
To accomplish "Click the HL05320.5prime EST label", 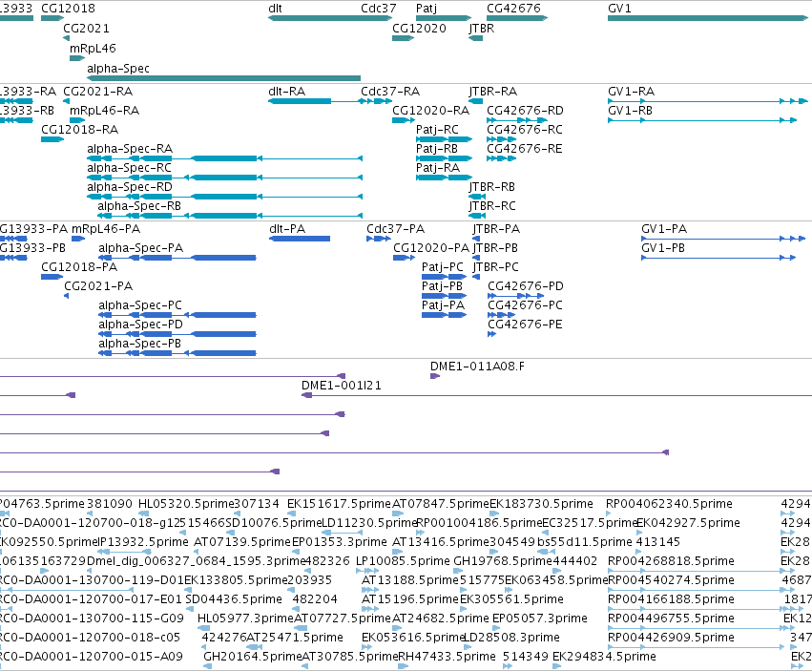I will click(x=186, y=504).
